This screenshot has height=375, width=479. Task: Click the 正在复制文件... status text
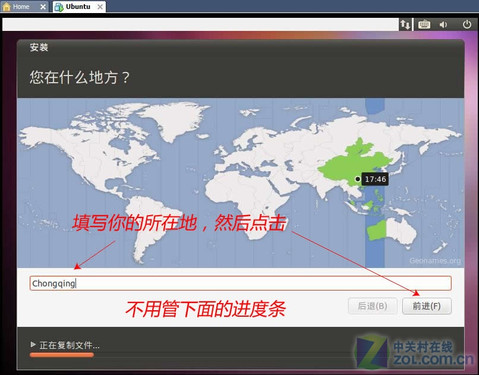tap(69, 345)
